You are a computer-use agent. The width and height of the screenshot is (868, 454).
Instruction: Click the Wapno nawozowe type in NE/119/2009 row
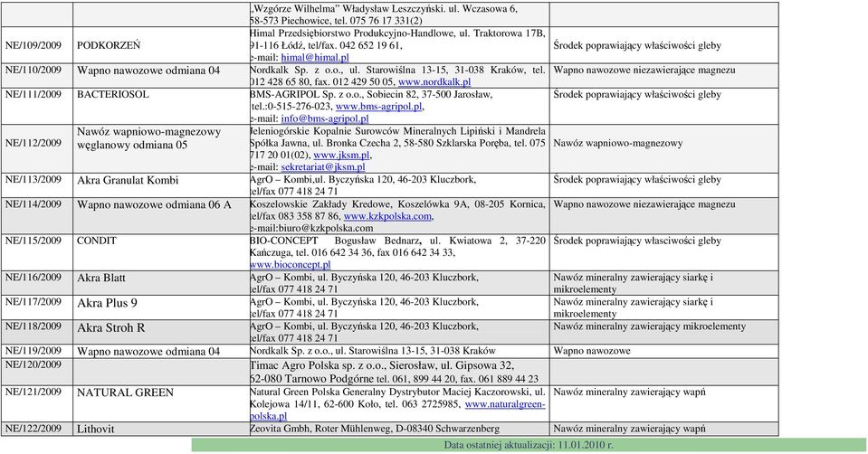coord(592,351)
